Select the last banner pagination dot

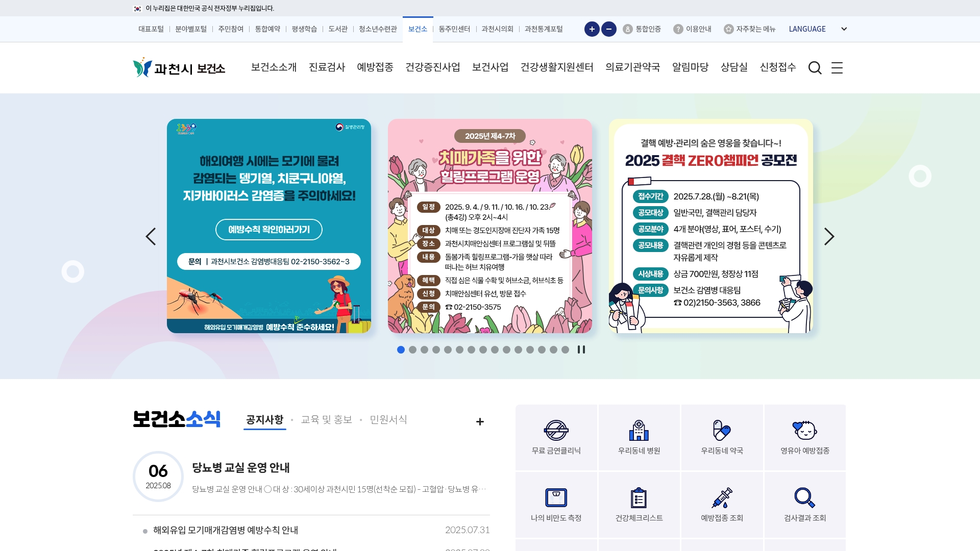(565, 349)
